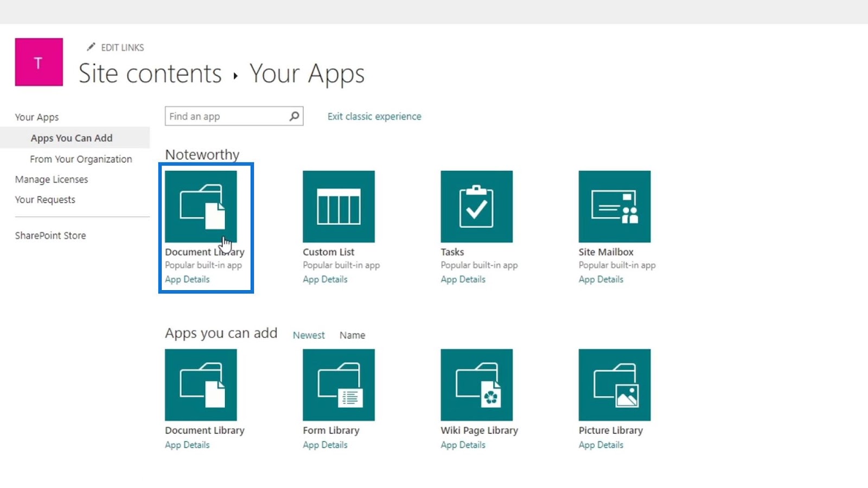Screen dimensions: 868x488
Task: Visit the SharePoint Store link
Action: (x=50, y=235)
